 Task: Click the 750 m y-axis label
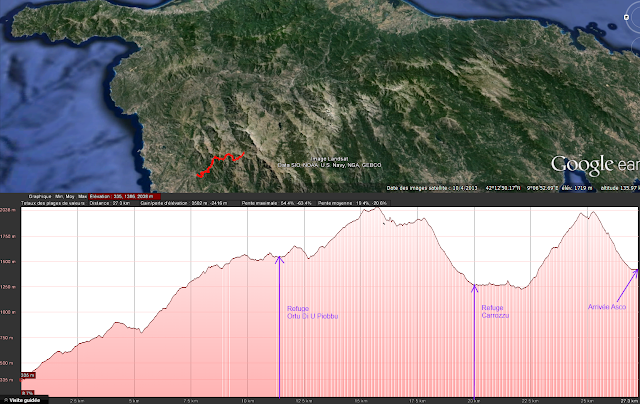[9, 338]
